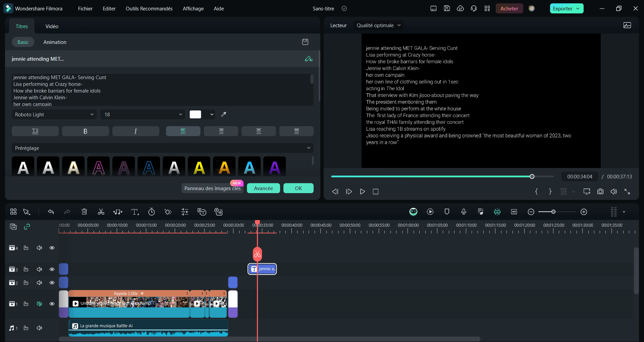The width and height of the screenshot is (644, 342).
Task: Switch to the Animation tab
Action: [55, 42]
